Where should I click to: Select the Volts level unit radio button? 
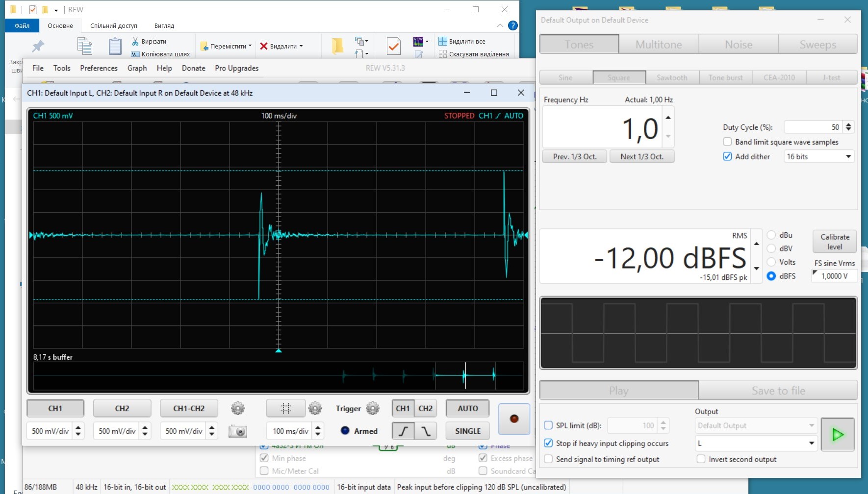[771, 262]
